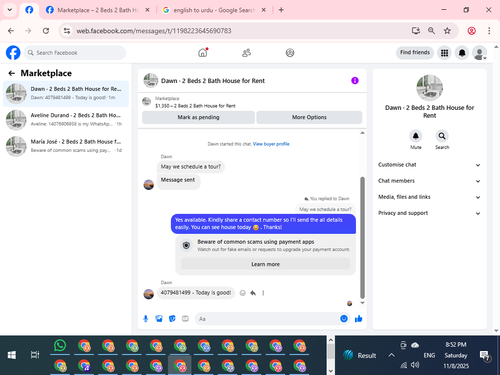
Task: View site information icon in address bar
Action: pos(67,31)
